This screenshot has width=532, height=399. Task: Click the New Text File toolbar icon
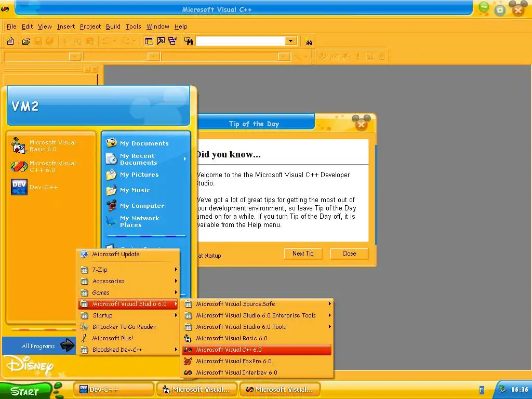[x=10, y=41]
